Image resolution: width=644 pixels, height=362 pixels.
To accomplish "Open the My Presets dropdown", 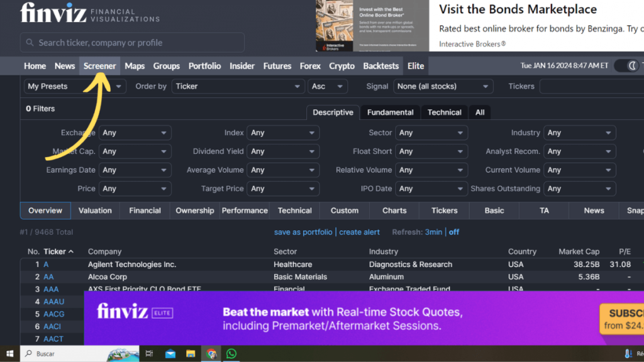I will (74, 86).
